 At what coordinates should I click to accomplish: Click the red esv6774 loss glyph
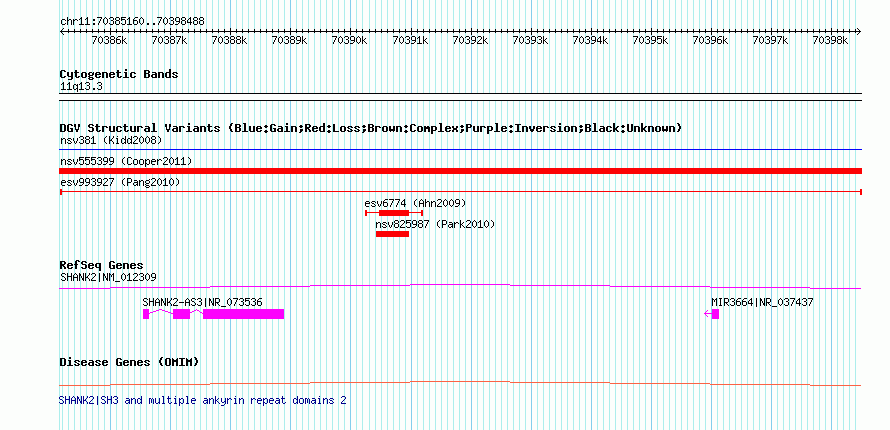(x=394, y=213)
